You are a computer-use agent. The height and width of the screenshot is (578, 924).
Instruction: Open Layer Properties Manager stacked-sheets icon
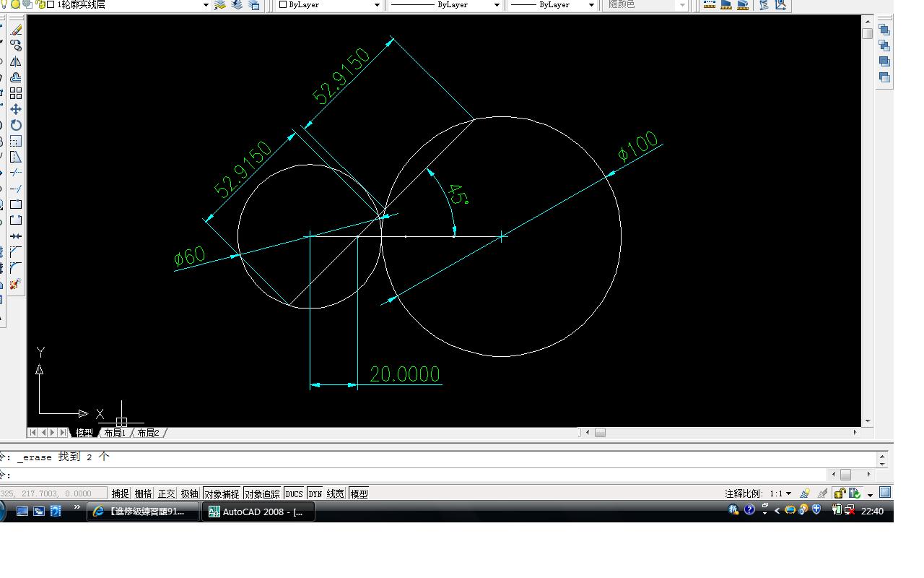[221, 5]
